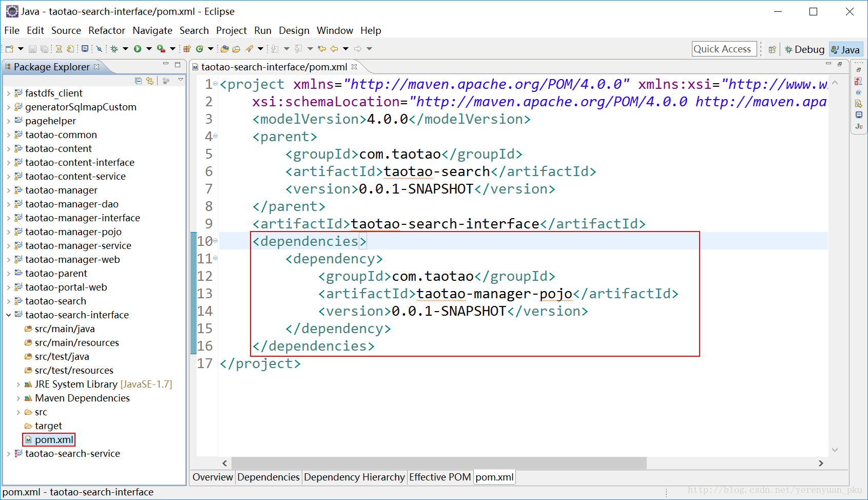Switch to the Overview editor tab
The image size is (868, 500).
(x=213, y=477)
